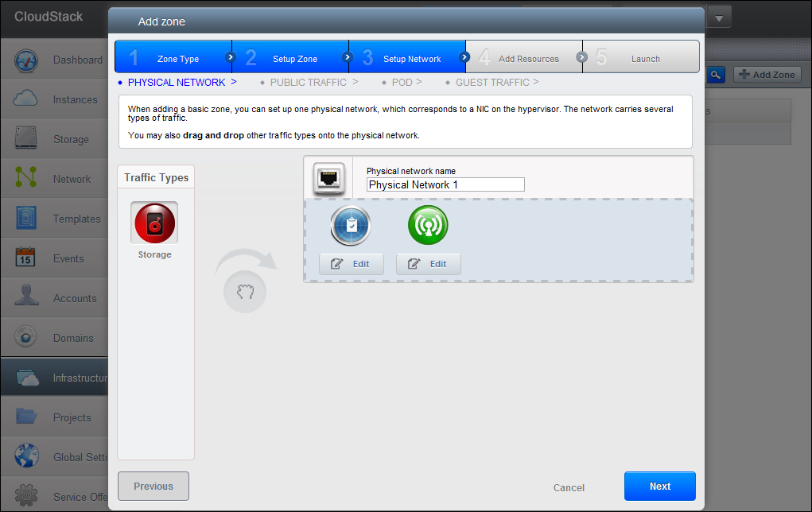This screenshot has height=512, width=812.
Task: Edit the Management traffic type
Action: (351, 264)
